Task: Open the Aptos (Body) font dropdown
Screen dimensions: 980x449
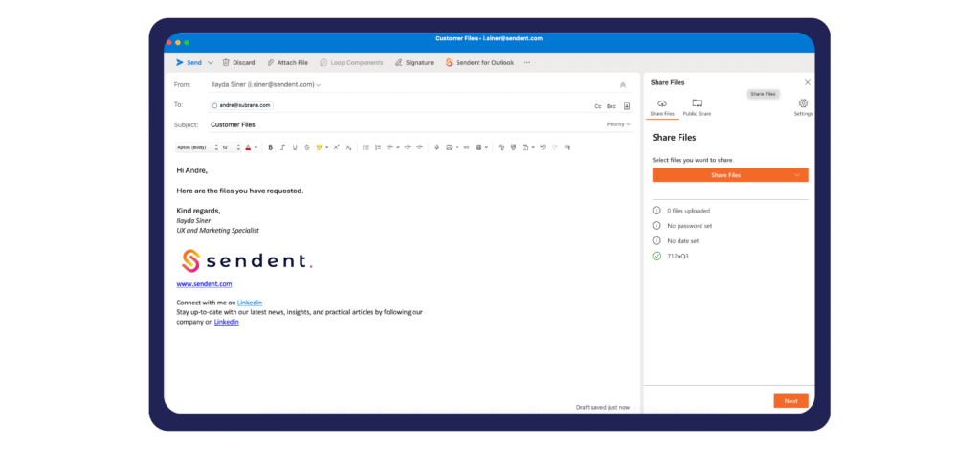Action: [194, 147]
